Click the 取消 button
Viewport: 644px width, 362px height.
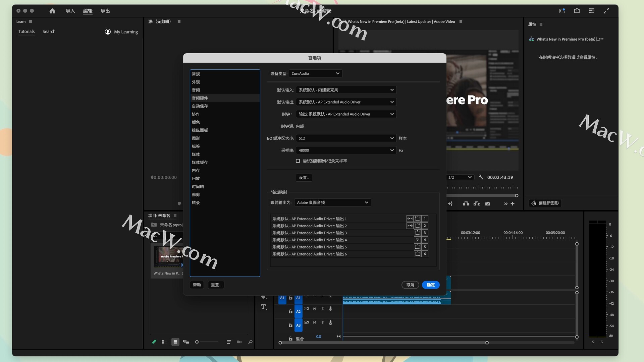(410, 285)
